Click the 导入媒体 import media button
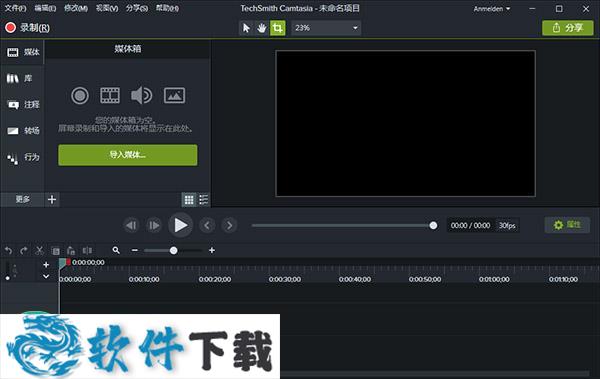The width and height of the screenshot is (600, 379). 128,155
